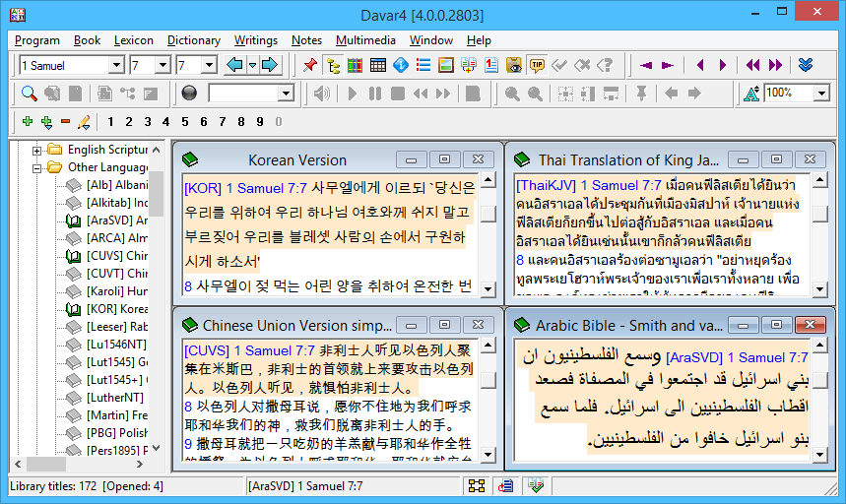Click the purple double-left arrows icon
This screenshot has width=846, height=504.
(752, 66)
